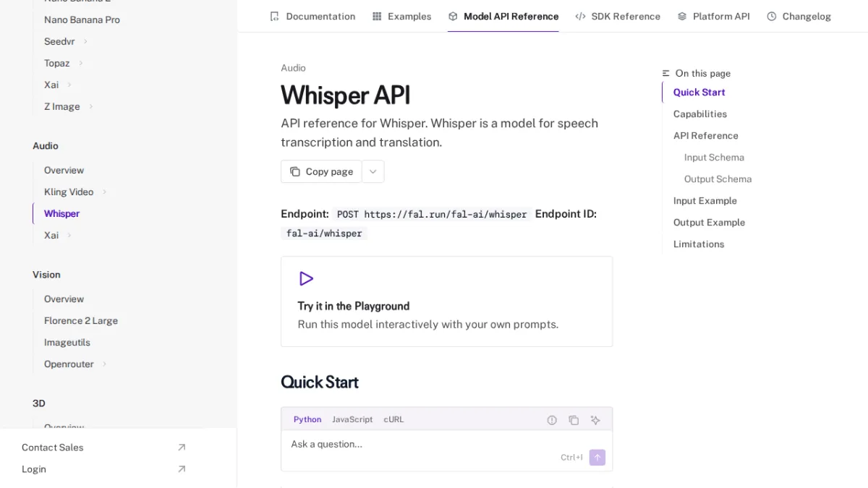The image size is (868, 488).
Task: Jump to Input Schema in page outline
Action: coord(714,157)
